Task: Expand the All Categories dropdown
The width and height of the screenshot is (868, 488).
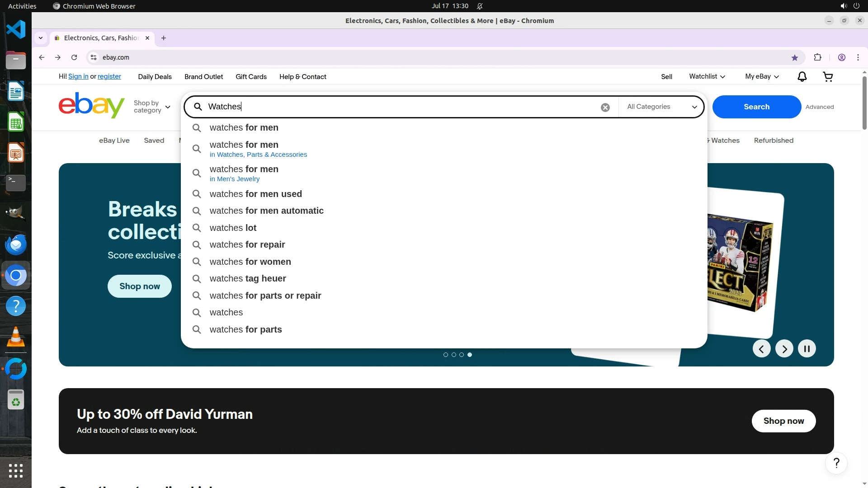Action: [661, 107]
